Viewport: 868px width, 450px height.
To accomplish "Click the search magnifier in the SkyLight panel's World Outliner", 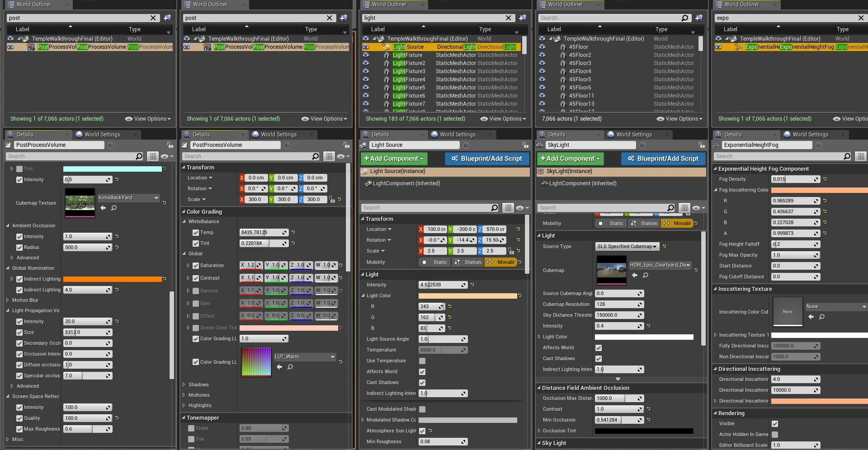I will (x=685, y=18).
